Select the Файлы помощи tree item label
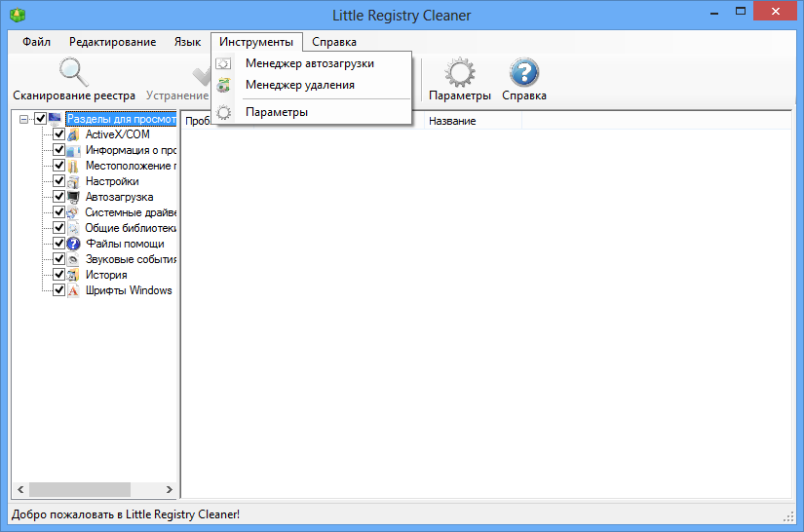 pyautogui.click(x=125, y=244)
